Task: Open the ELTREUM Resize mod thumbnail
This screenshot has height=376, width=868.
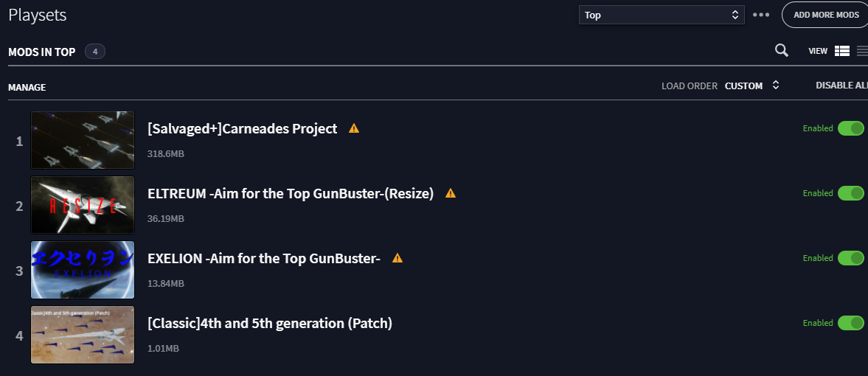Action: (83, 206)
